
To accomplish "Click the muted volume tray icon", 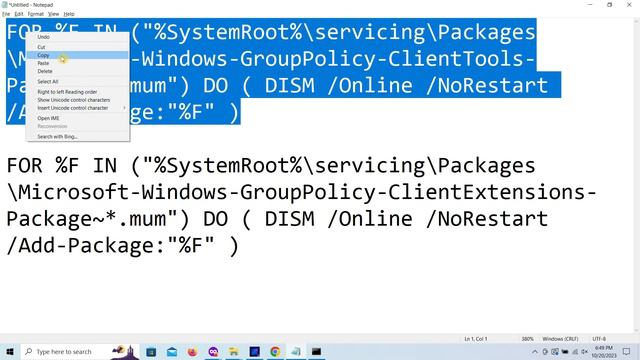I will (584, 351).
